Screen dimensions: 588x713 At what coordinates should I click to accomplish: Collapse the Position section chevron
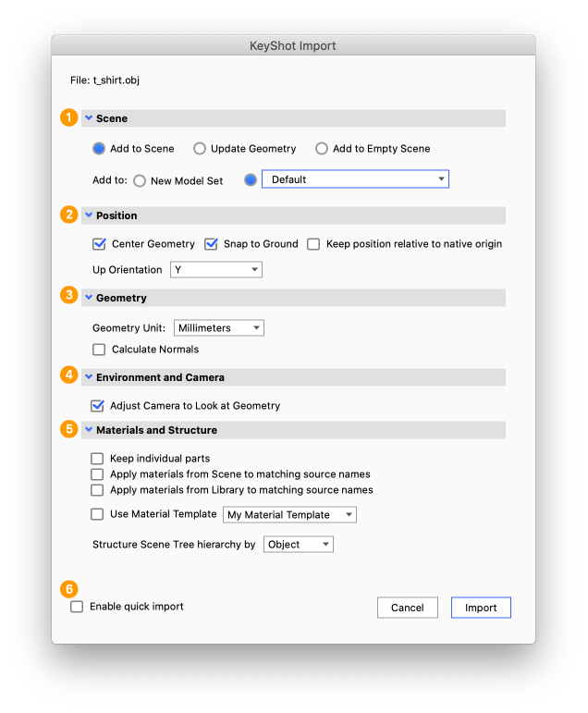point(89,215)
